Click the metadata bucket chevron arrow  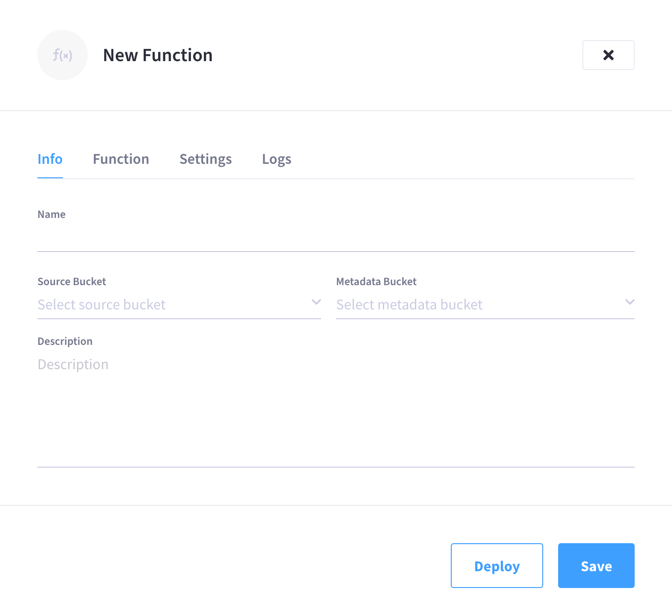[x=630, y=302]
